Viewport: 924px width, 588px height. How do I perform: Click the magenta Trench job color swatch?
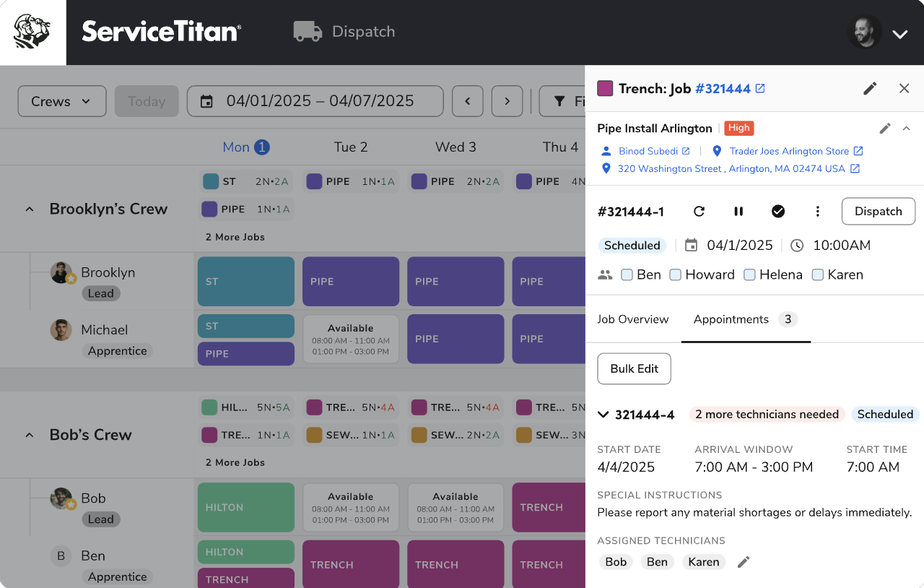(x=605, y=88)
